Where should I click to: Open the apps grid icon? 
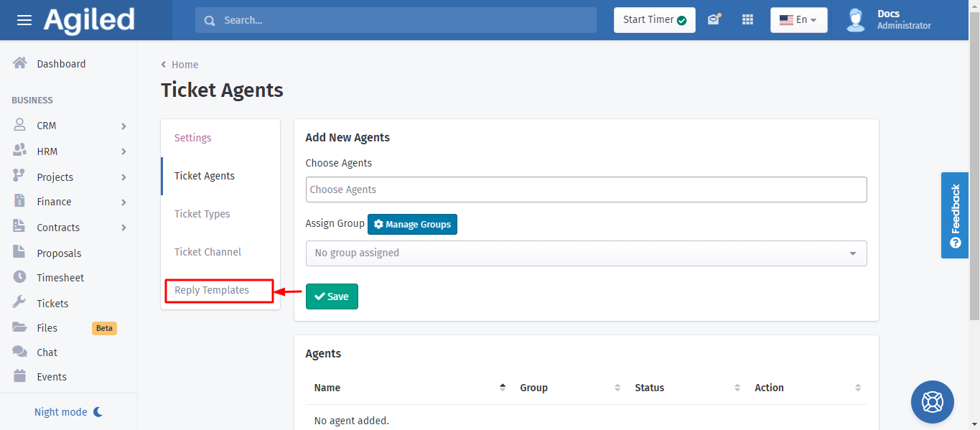tap(747, 20)
